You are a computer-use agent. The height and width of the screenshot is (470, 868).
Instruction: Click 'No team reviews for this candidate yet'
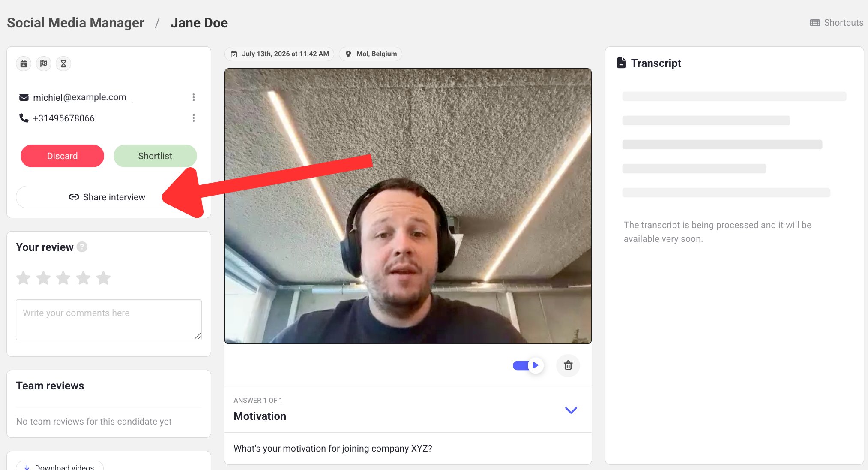pyautogui.click(x=94, y=422)
